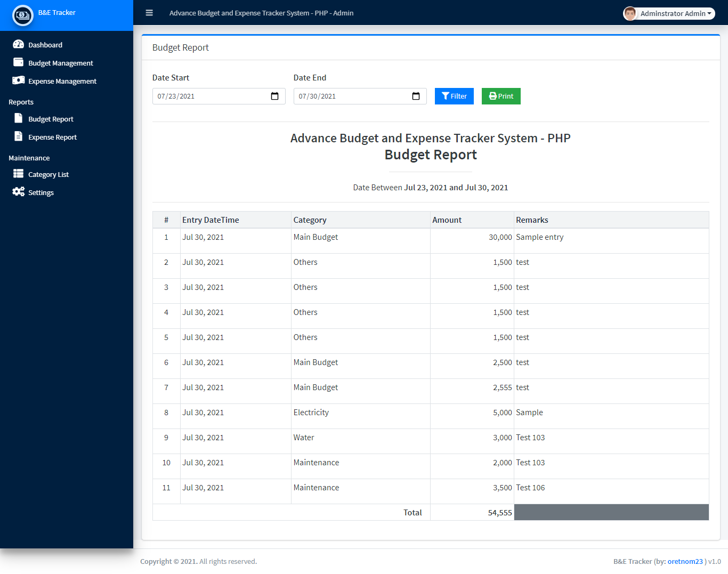Viewport: 728px width, 574px height.
Task: Click the Settings gears icon
Action: click(19, 192)
